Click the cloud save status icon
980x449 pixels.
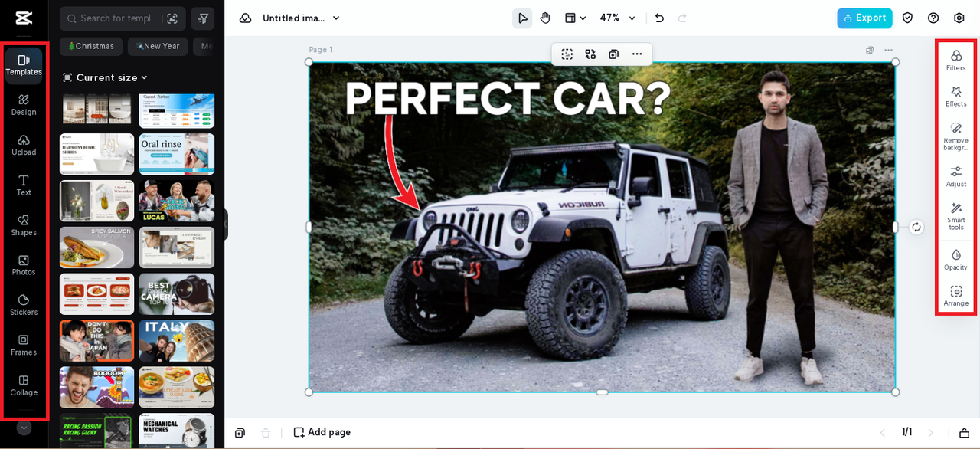[245, 18]
